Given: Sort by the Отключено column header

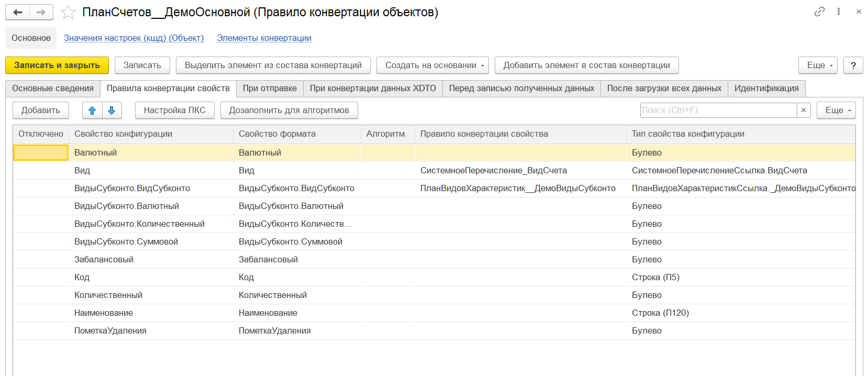Looking at the screenshot, I should click(x=41, y=134).
